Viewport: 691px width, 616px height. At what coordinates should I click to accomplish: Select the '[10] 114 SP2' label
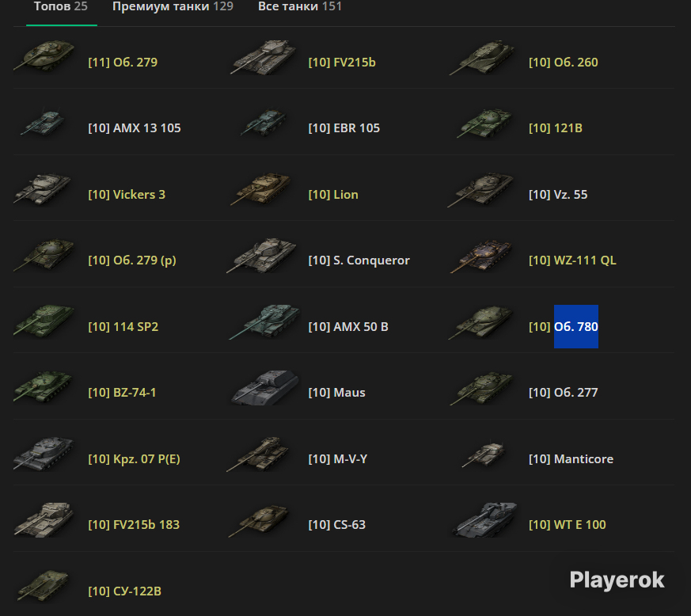click(x=123, y=327)
